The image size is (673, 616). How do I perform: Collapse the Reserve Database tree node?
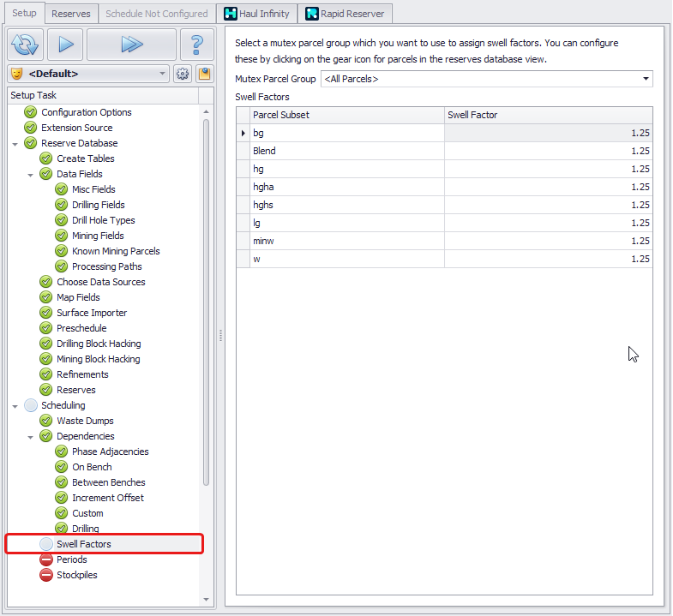tap(15, 144)
